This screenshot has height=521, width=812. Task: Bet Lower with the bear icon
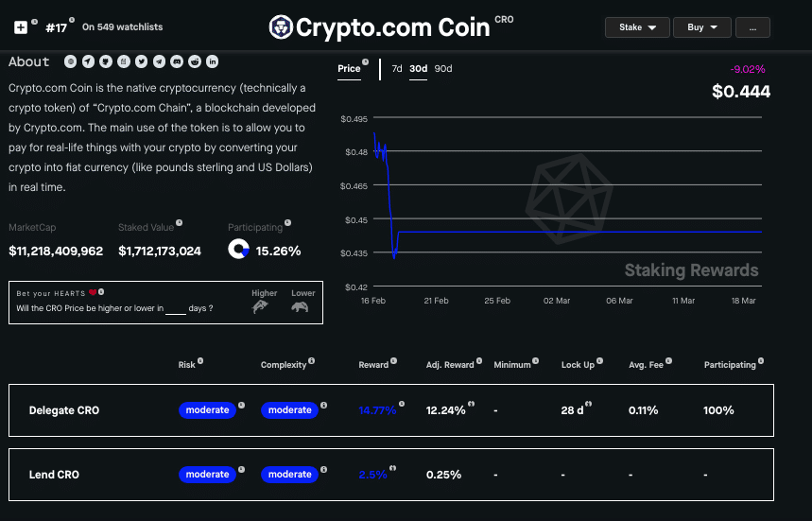(302, 306)
